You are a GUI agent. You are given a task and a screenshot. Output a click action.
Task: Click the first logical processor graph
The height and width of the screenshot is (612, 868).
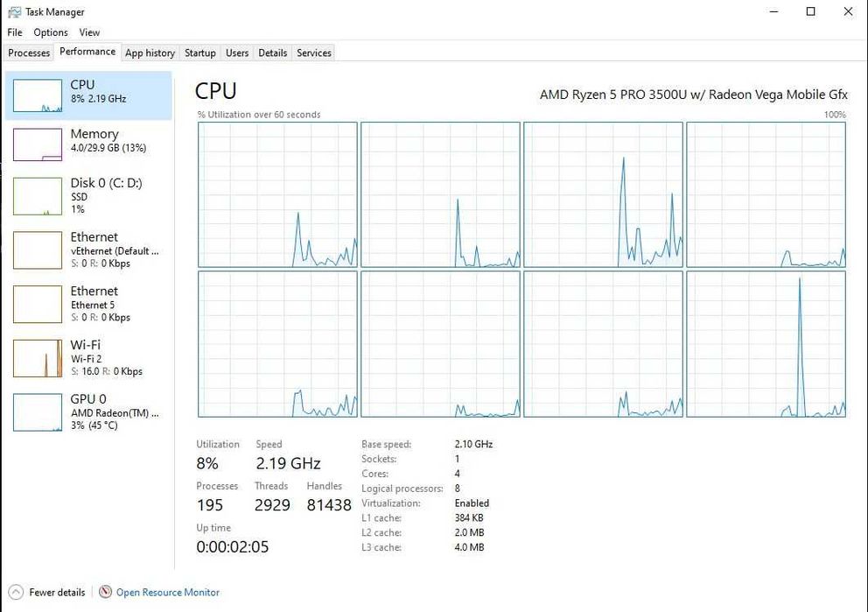pos(277,194)
